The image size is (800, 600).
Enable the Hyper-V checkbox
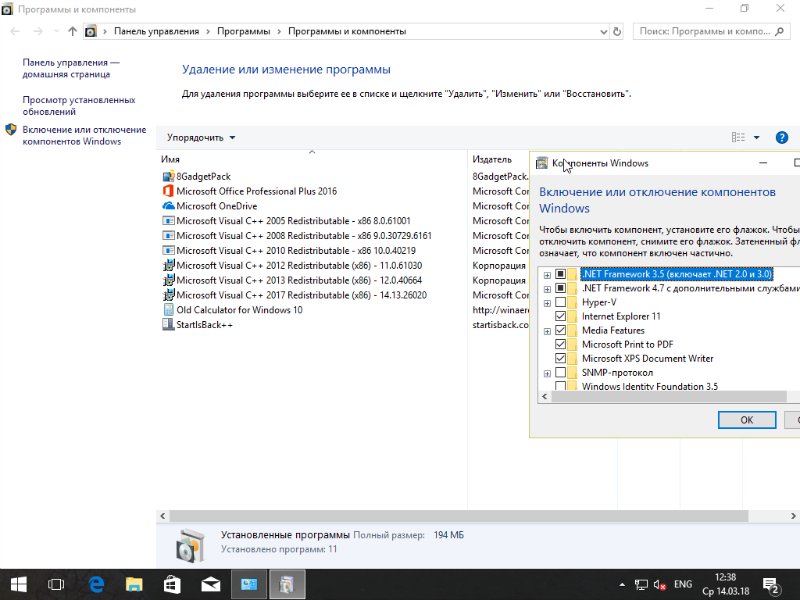560,302
